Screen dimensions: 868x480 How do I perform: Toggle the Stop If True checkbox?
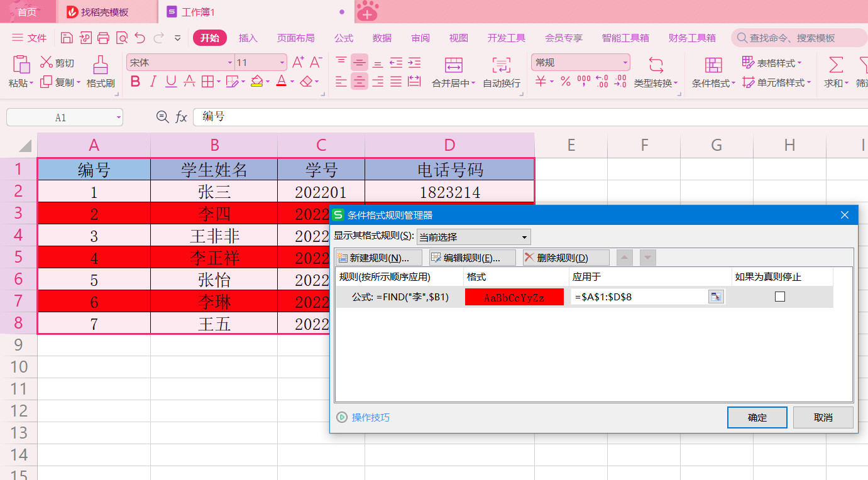point(780,297)
